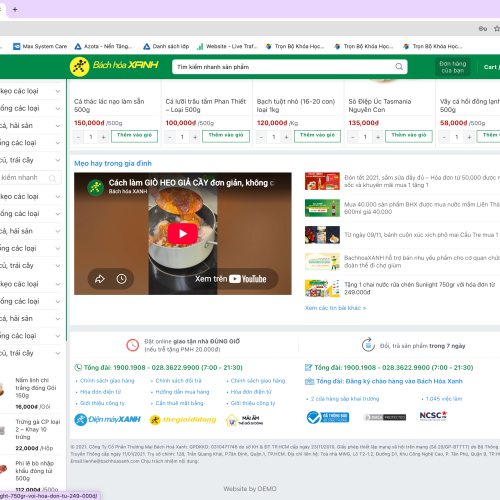Open Hướng dẫn mua hàng footer link

pyautogui.click(x=182, y=392)
